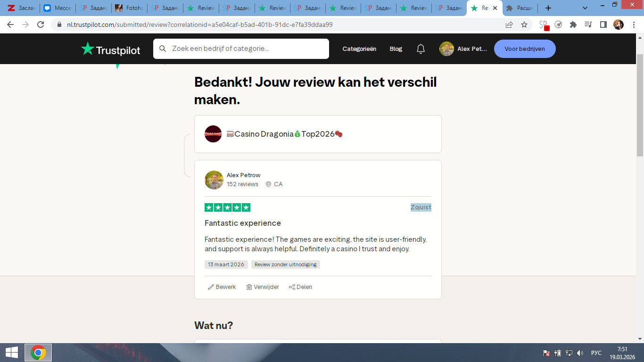Open the SP extension with red badge
The height and width of the screenshot is (362, 644).
click(544, 25)
